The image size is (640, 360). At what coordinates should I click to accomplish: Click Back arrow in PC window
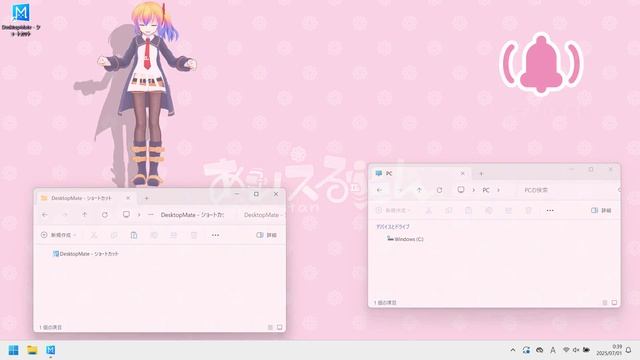point(379,190)
